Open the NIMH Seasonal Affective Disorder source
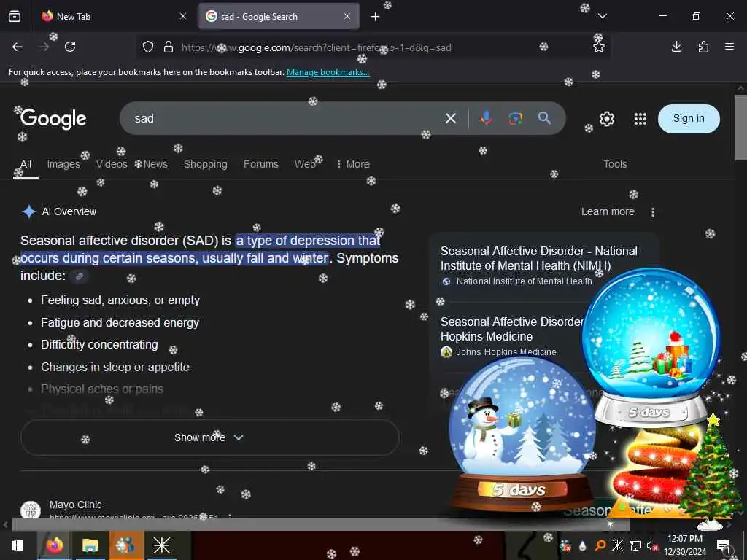 [539, 259]
